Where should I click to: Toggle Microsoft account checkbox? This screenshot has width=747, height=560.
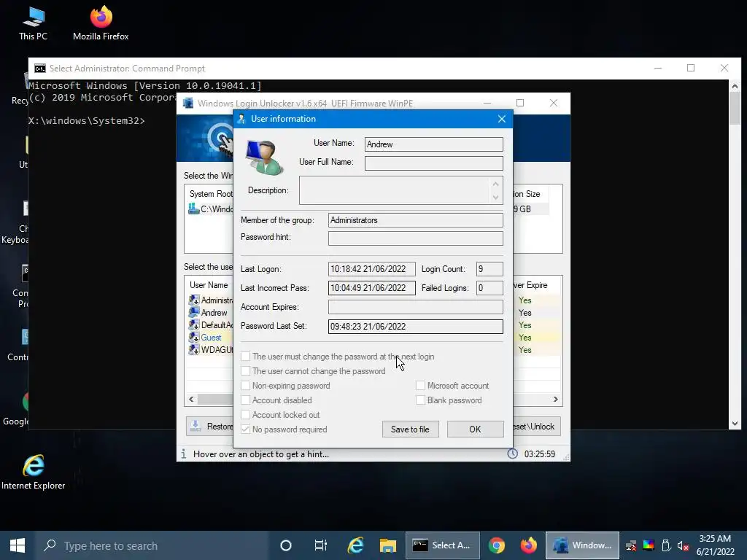click(x=420, y=386)
